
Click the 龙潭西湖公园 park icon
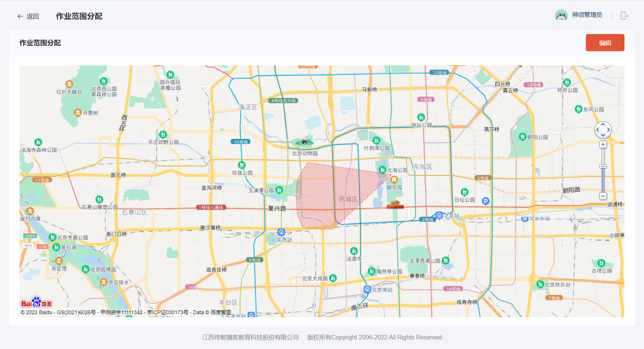[446, 260]
